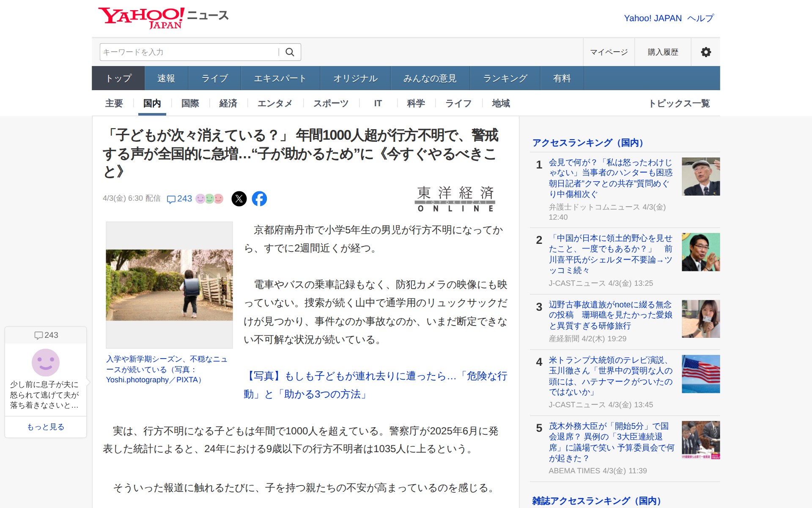Share article on Facebook
The width and height of the screenshot is (812, 508).
259,199
